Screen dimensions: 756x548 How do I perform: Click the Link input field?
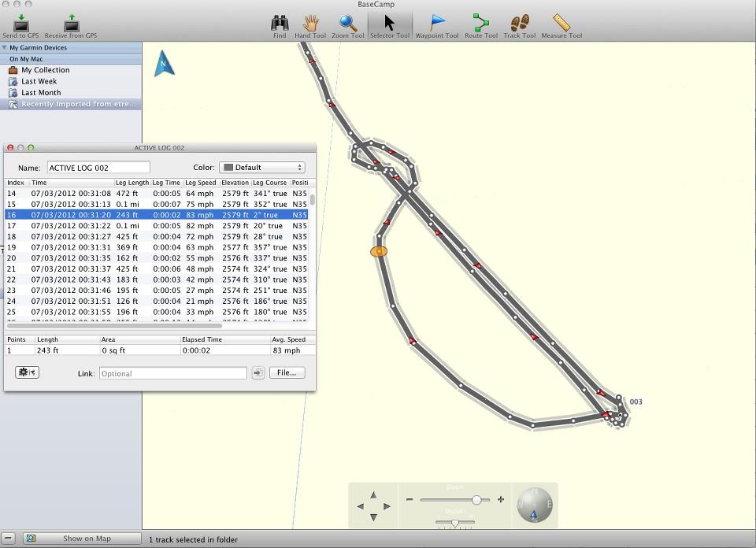172,373
